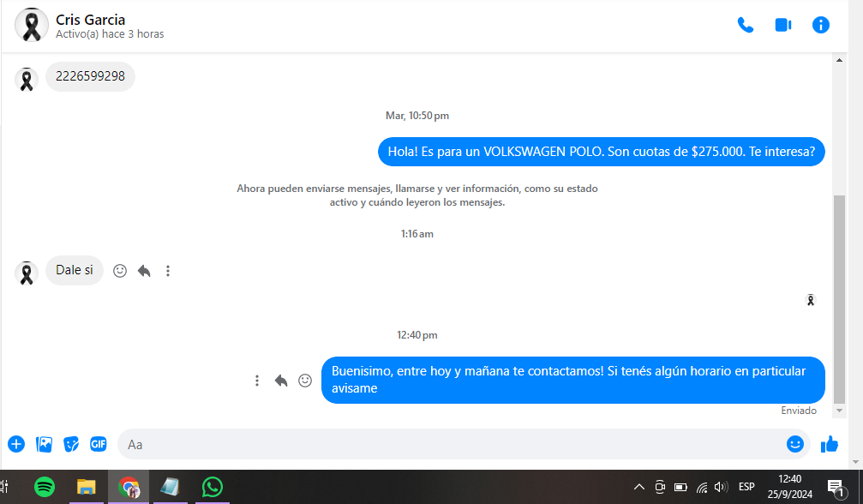Open Wi-Fi network settings in tray

[x=702, y=487]
